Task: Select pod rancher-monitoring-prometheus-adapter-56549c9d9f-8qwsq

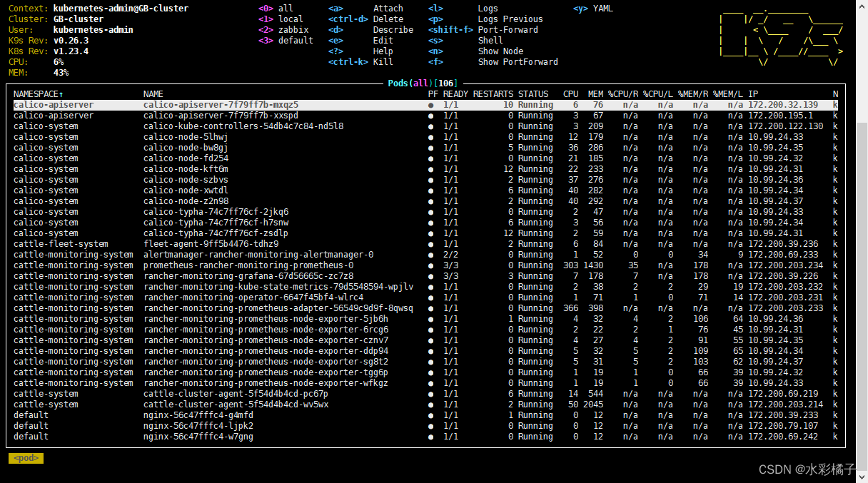Action: click(x=425, y=308)
